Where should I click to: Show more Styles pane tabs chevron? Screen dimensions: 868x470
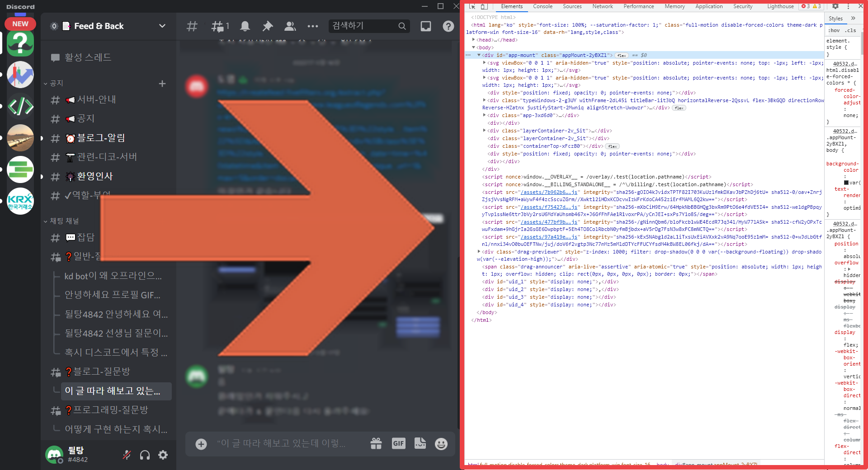853,18
